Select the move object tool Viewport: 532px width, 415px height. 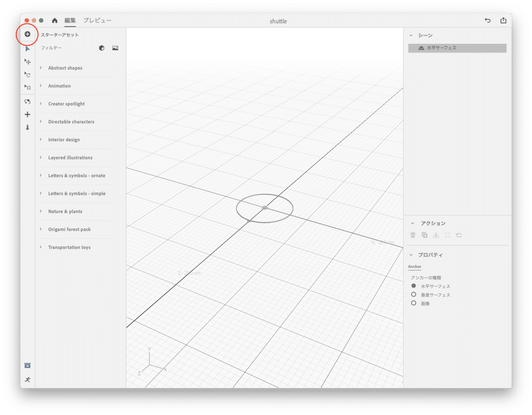tap(27, 62)
